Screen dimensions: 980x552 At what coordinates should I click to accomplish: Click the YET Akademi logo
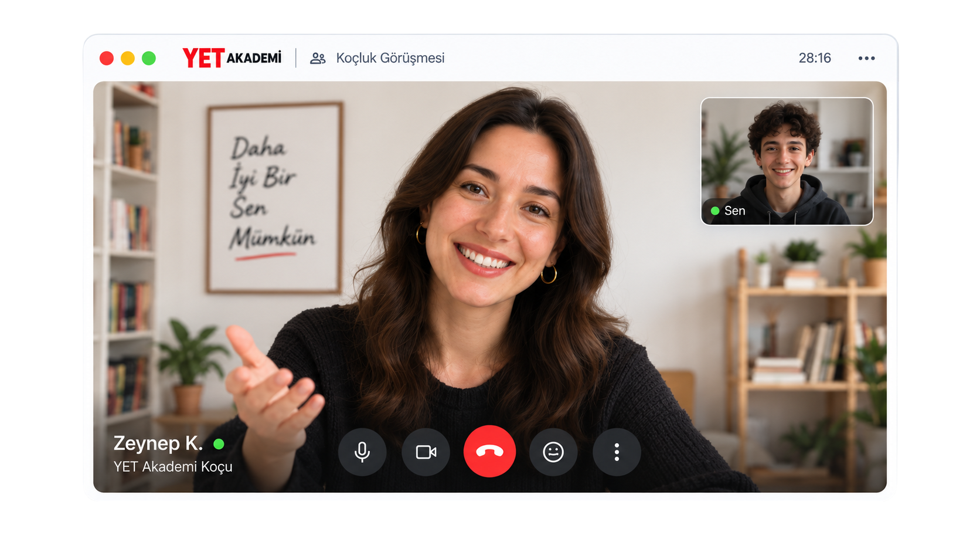point(232,58)
